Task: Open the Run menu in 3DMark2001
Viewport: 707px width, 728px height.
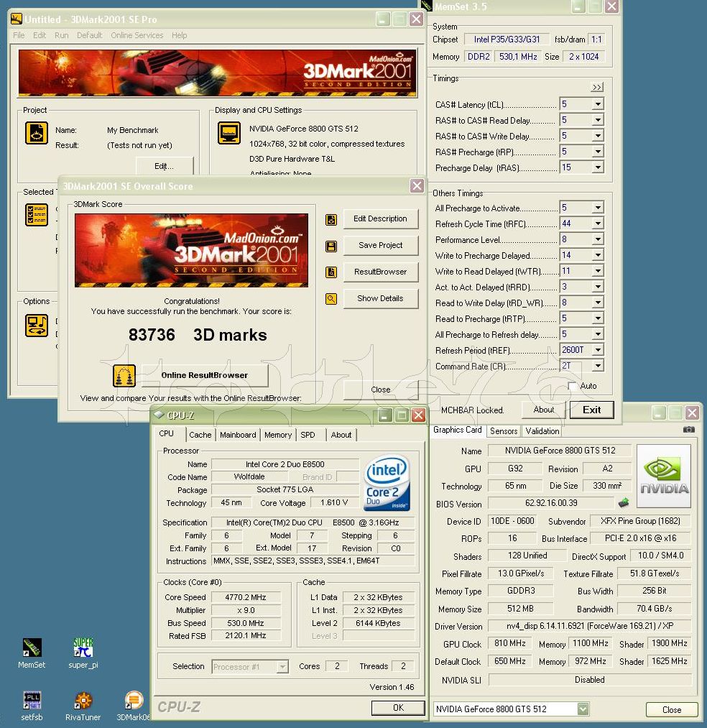Action: tap(61, 35)
